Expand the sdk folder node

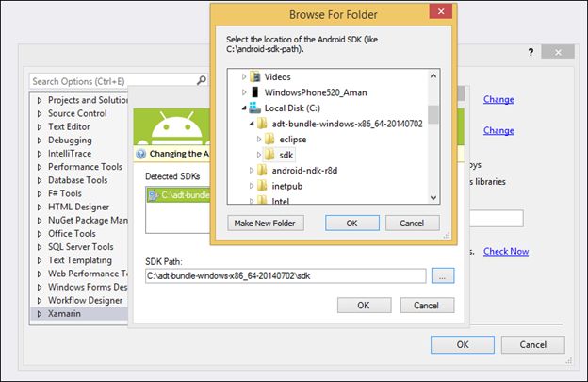pyautogui.click(x=259, y=155)
